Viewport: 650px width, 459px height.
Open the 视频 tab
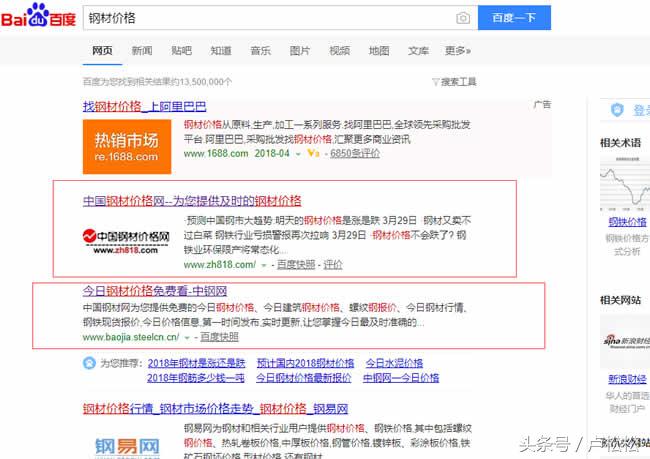340,51
